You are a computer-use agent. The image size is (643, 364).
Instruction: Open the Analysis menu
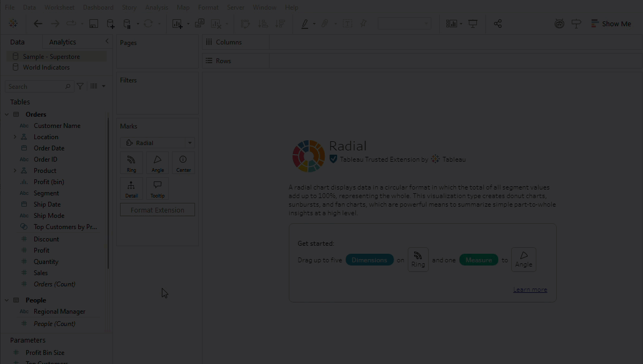[x=156, y=7]
